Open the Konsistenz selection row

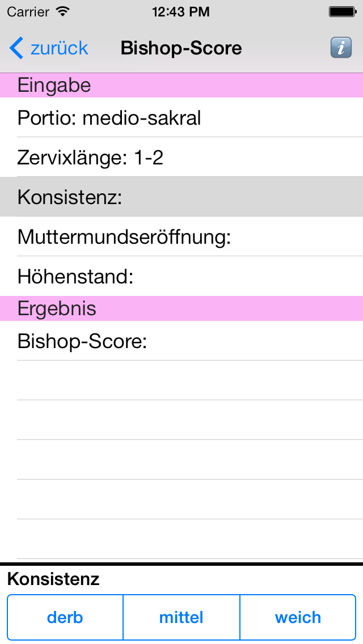coord(181,197)
